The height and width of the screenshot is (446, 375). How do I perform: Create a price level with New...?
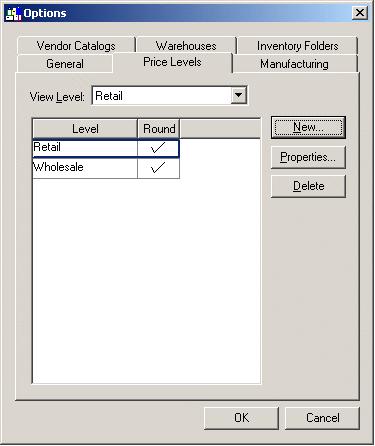tap(308, 127)
